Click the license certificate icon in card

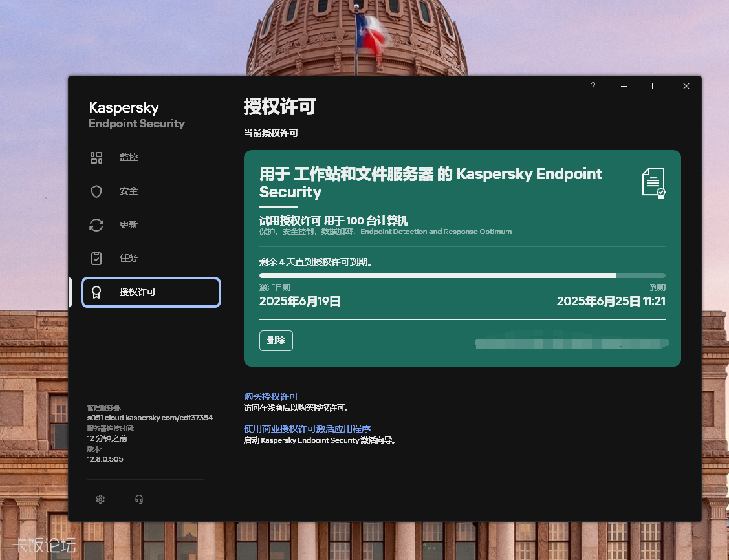tap(654, 183)
